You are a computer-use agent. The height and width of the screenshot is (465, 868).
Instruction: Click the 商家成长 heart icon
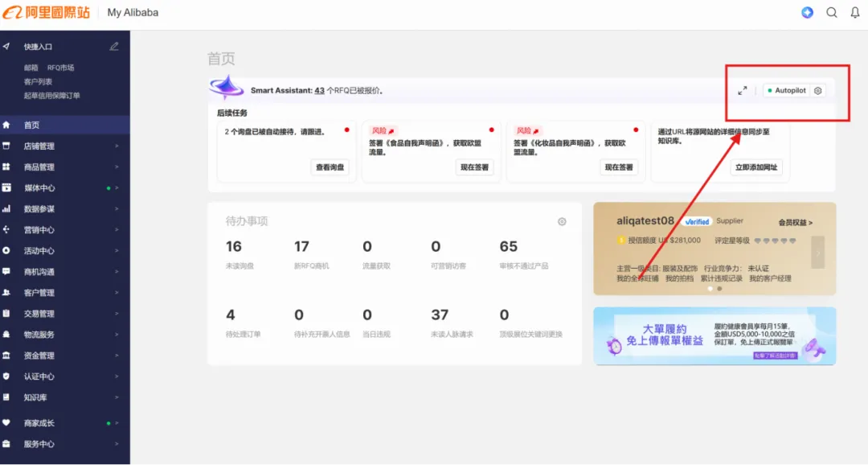coord(6,423)
